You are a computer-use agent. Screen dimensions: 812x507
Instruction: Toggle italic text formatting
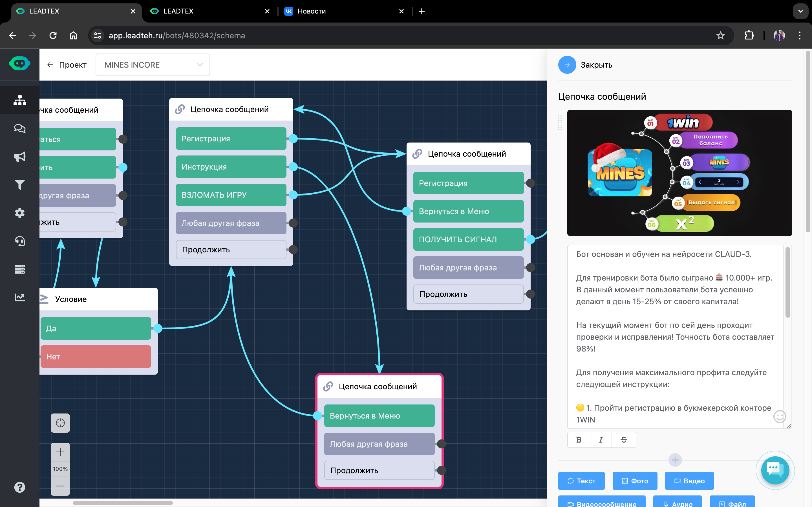pyautogui.click(x=601, y=440)
